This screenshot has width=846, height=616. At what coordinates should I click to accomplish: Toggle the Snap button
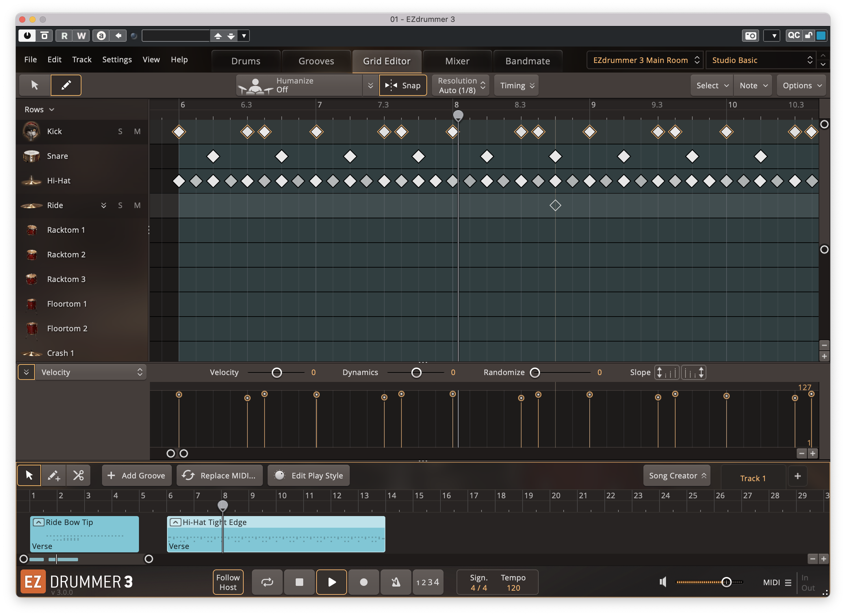pos(403,86)
